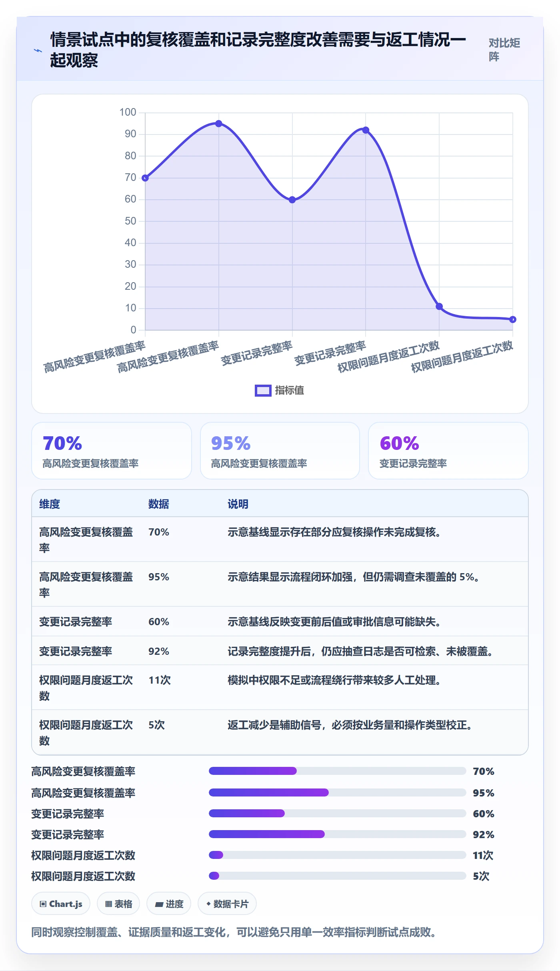The image size is (560, 971).
Task: Click the note 示意基线反映变更前后值或审批信息可能缺失
Action: pyautogui.click(x=334, y=622)
